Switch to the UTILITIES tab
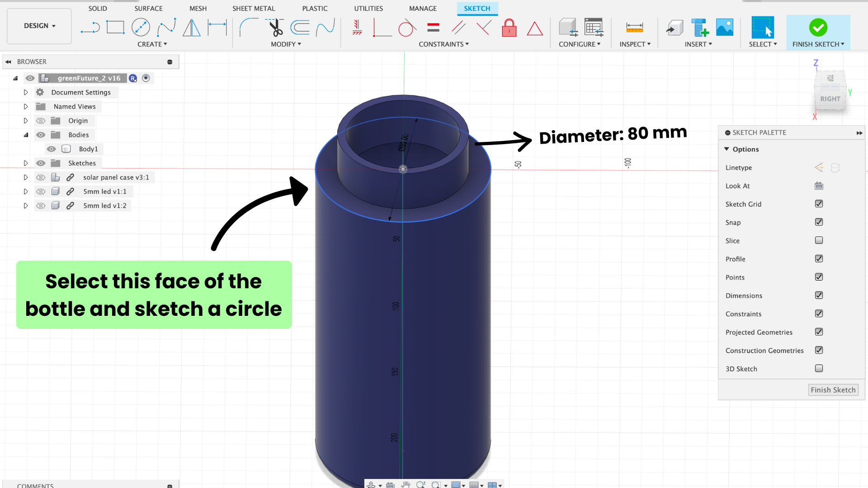 coord(368,9)
